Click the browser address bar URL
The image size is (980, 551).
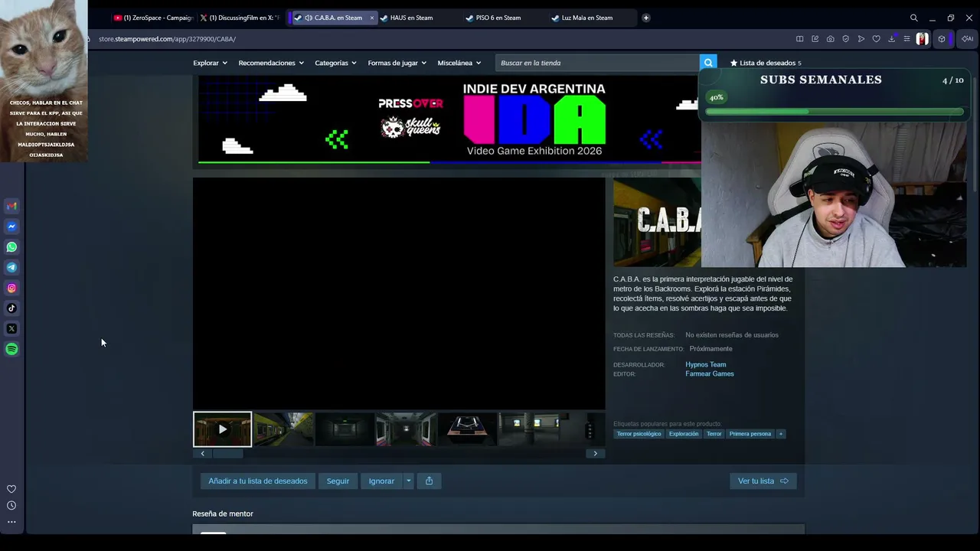[167, 39]
